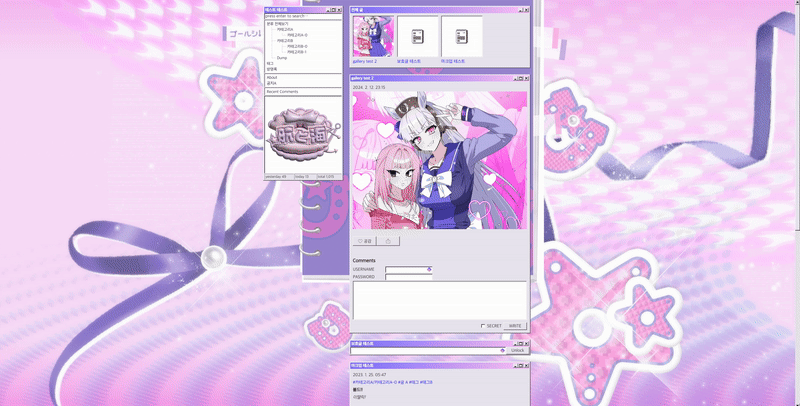The width and height of the screenshot is (800, 406).
Task: Click the 'press enter to search' field
Action: pos(303,16)
